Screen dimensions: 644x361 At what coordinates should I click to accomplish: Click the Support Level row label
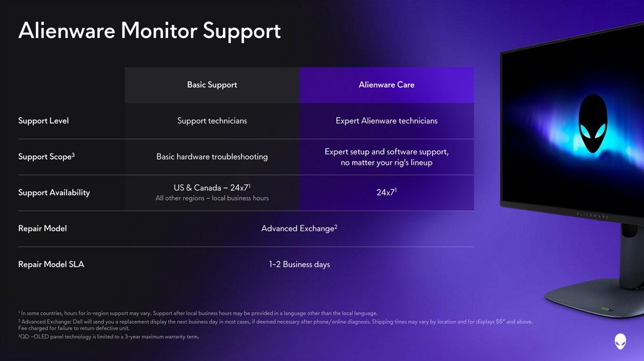point(44,120)
